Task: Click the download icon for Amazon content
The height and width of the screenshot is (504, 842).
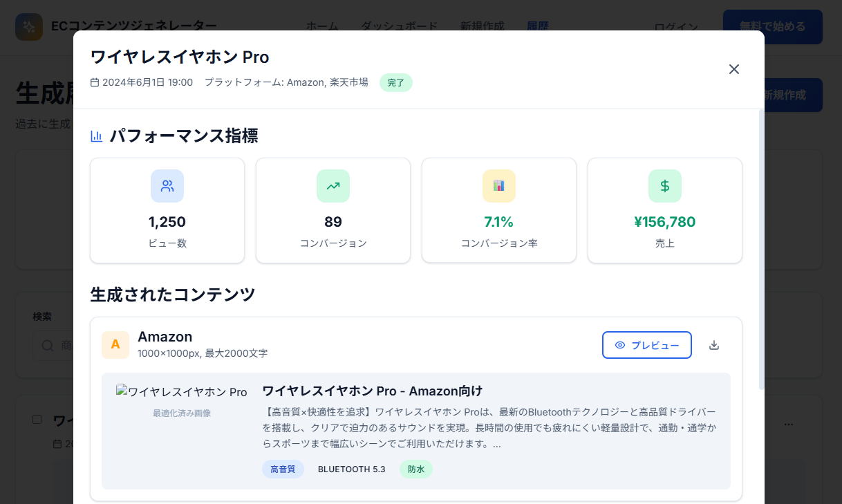Action: (x=714, y=345)
